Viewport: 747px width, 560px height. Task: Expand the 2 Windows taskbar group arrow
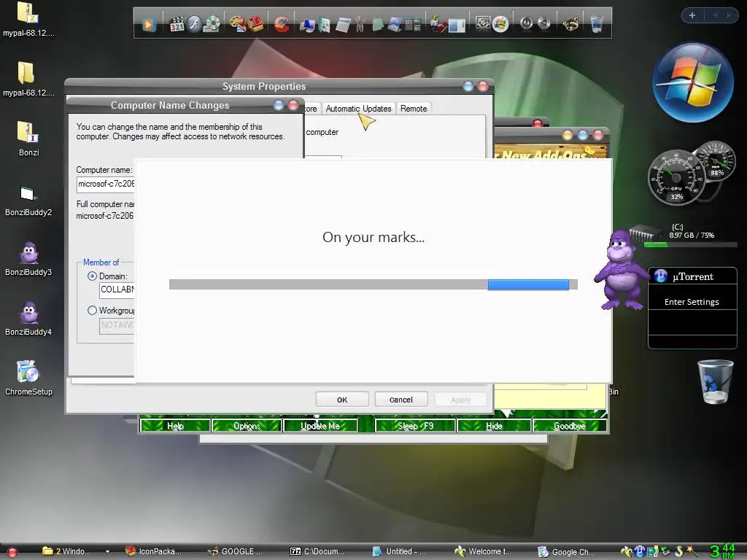(x=108, y=551)
